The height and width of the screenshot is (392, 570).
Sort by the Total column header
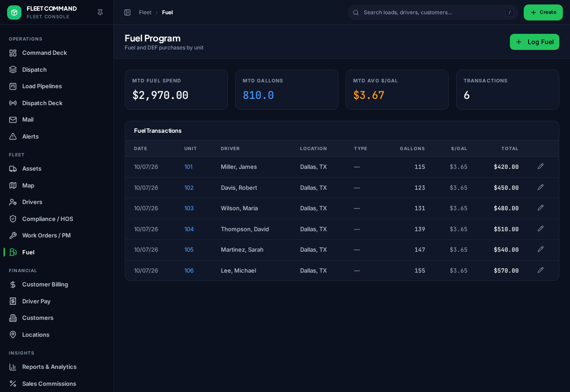(510, 149)
